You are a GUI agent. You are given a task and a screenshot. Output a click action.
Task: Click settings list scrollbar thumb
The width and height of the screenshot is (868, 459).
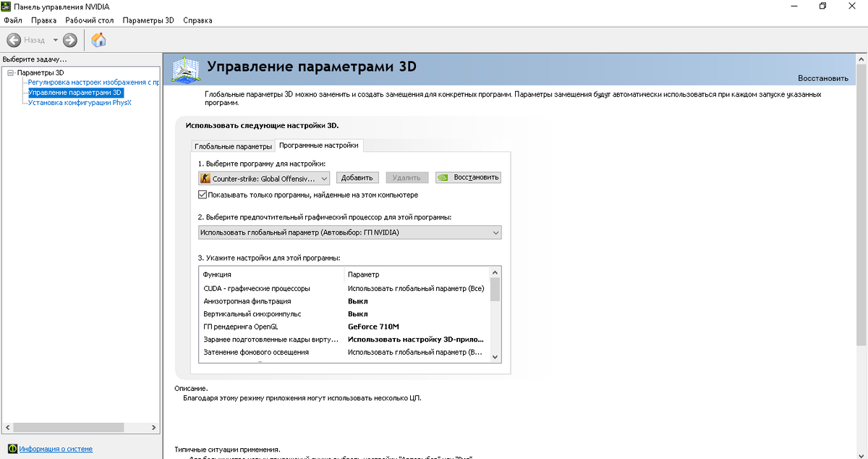click(x=495, y=289)
